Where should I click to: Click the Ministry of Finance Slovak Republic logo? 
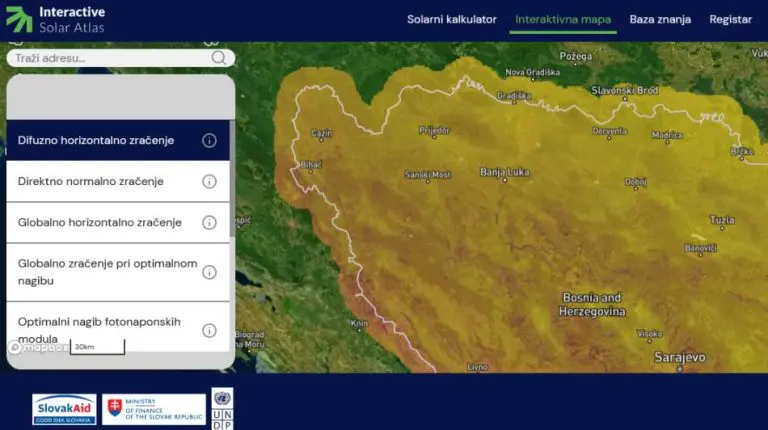[x=154, y=409]
